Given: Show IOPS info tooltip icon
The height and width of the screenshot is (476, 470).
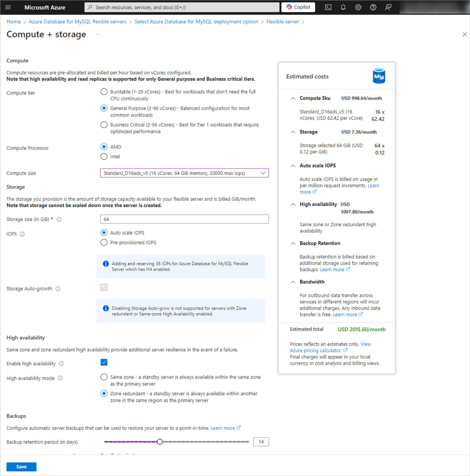Looking at the screenshot, I should pyautogui.click(x=22, y=234).
